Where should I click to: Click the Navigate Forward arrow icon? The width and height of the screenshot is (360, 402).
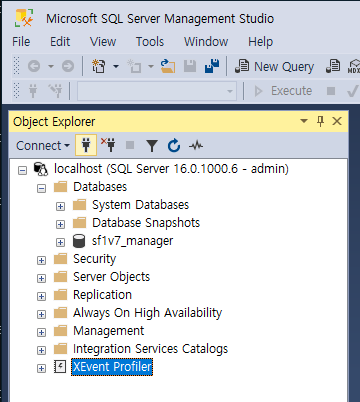(68, 66)
